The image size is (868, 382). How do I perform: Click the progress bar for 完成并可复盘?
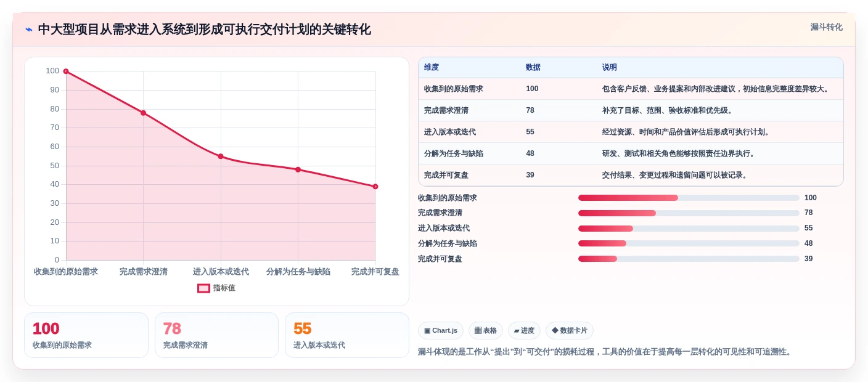689,259
